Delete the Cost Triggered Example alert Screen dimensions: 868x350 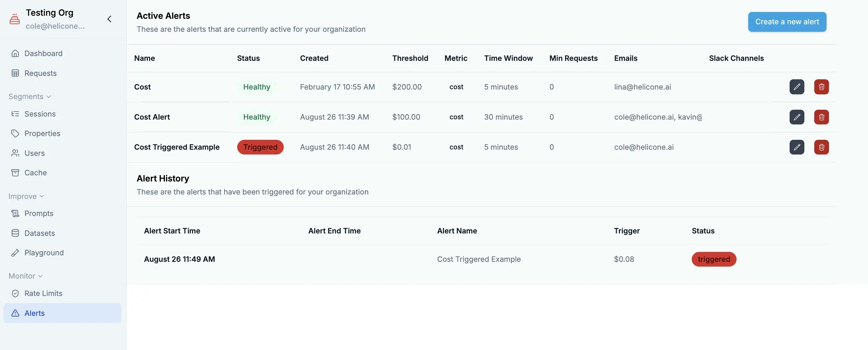[x=821, y=147]
